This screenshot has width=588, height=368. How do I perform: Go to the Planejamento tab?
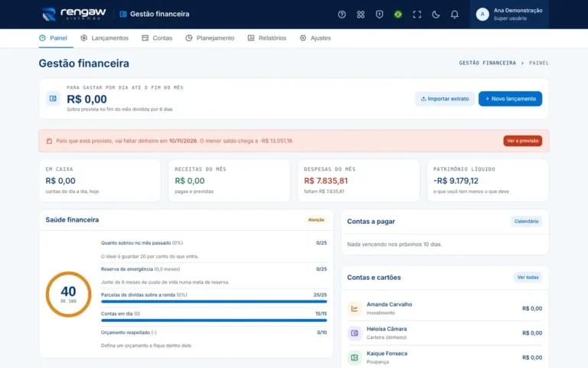click(x=210, y=38)
